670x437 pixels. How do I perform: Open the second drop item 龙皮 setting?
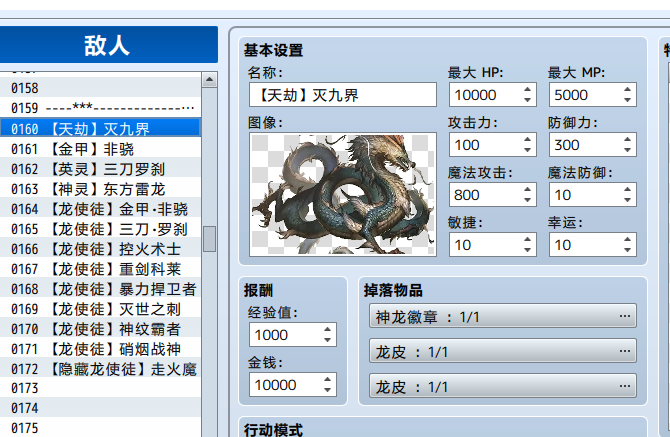click(503, 351)
